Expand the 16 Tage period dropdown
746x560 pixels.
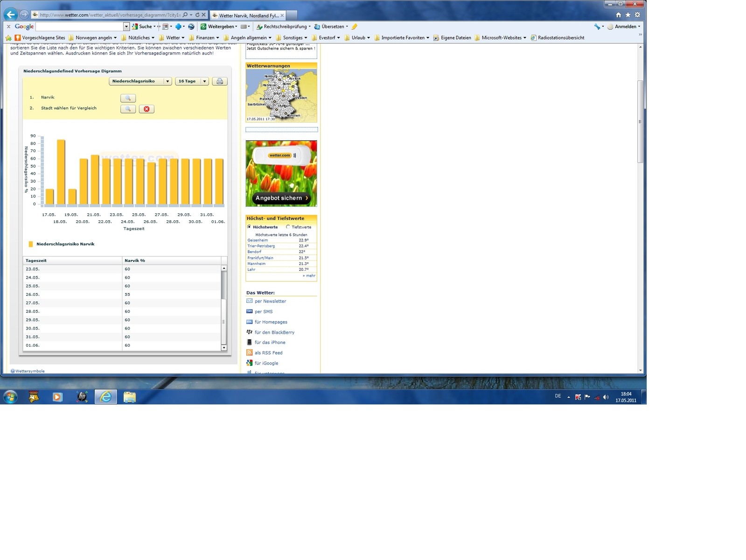tap(192, 81)
